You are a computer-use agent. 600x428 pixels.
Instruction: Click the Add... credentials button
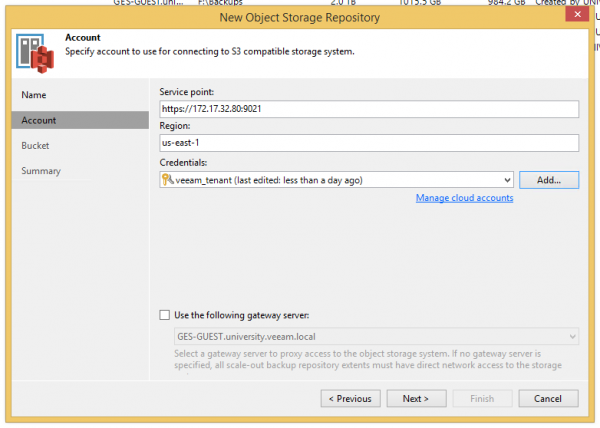(x=549, y=180)
